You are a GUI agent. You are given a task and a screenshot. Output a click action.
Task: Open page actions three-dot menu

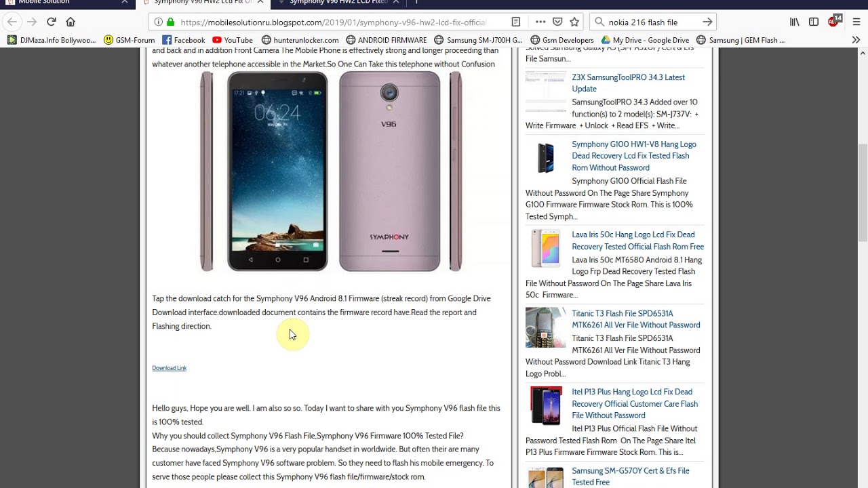540,22
